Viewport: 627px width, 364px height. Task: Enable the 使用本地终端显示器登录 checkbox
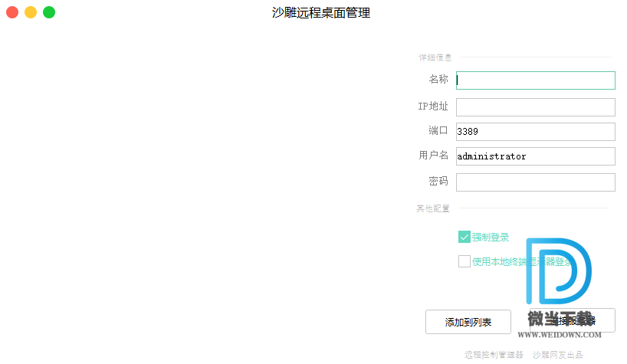[x=465, y=261]
